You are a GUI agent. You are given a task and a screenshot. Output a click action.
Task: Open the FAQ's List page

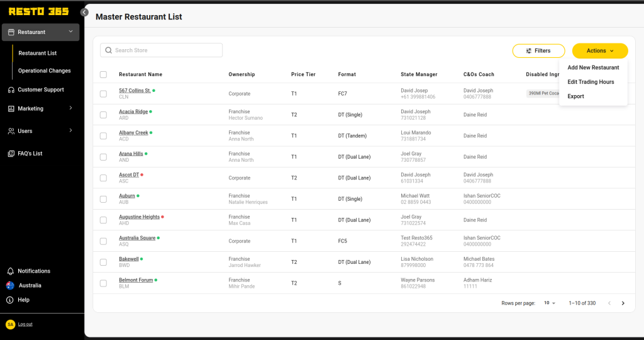pos(30,154)
